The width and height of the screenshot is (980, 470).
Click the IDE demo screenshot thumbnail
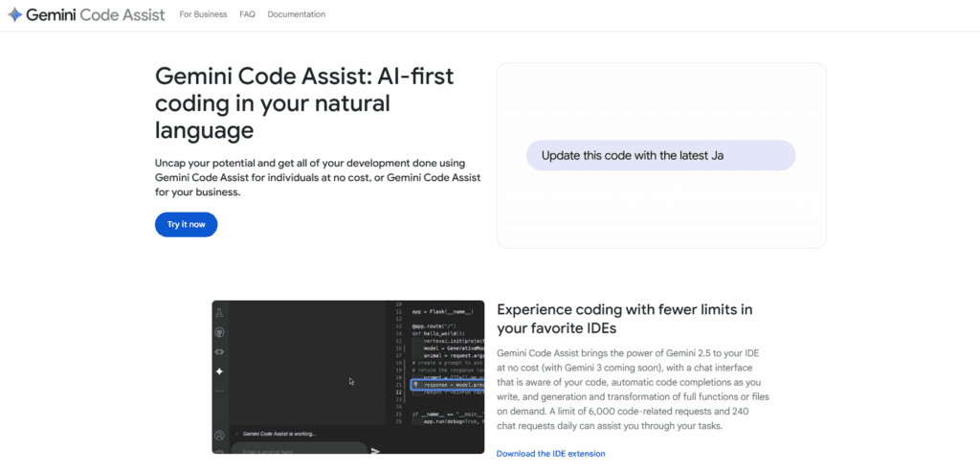pyautogui.click(x=348, y=377)
